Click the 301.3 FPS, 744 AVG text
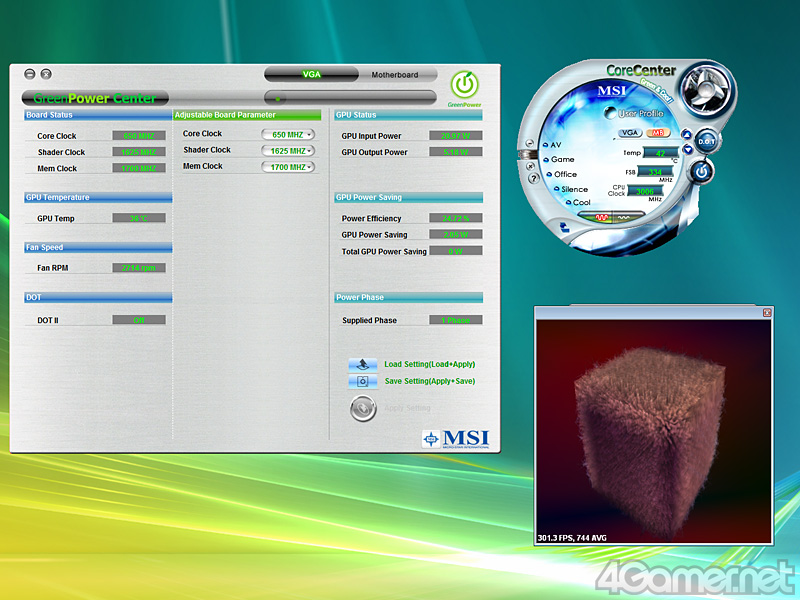 point(572,538)
